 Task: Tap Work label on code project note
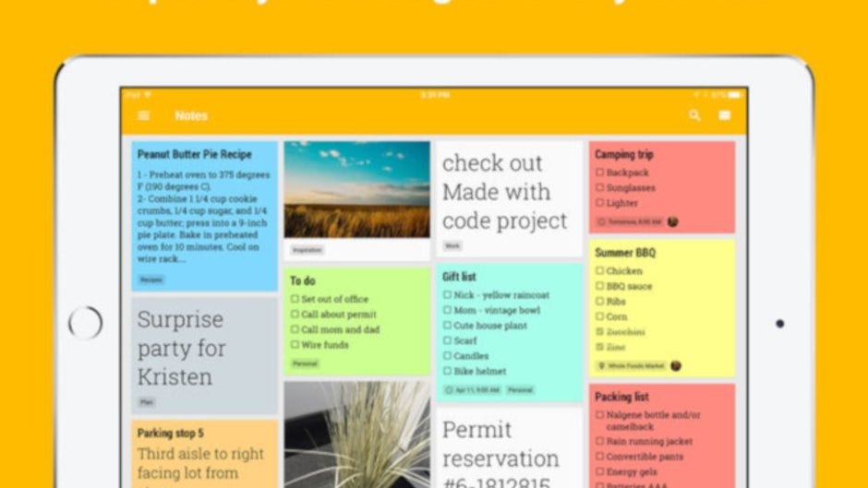(x=452, y=246)
